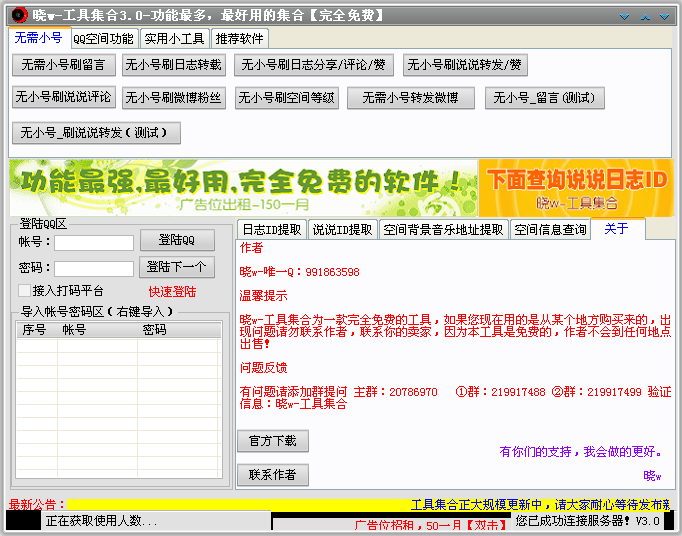The width and height of the screenshot is (682, 536).
Task: Click the green advertisement banner image
Action: click(x=242, y=187)
